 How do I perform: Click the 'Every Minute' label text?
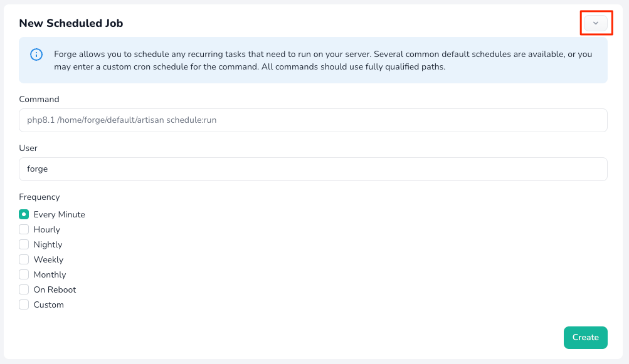coord(59,214)
